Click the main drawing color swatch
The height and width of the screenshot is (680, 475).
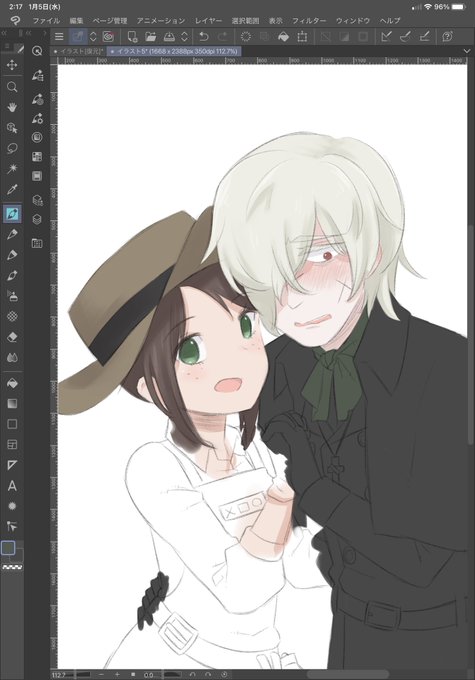(8, 548)
